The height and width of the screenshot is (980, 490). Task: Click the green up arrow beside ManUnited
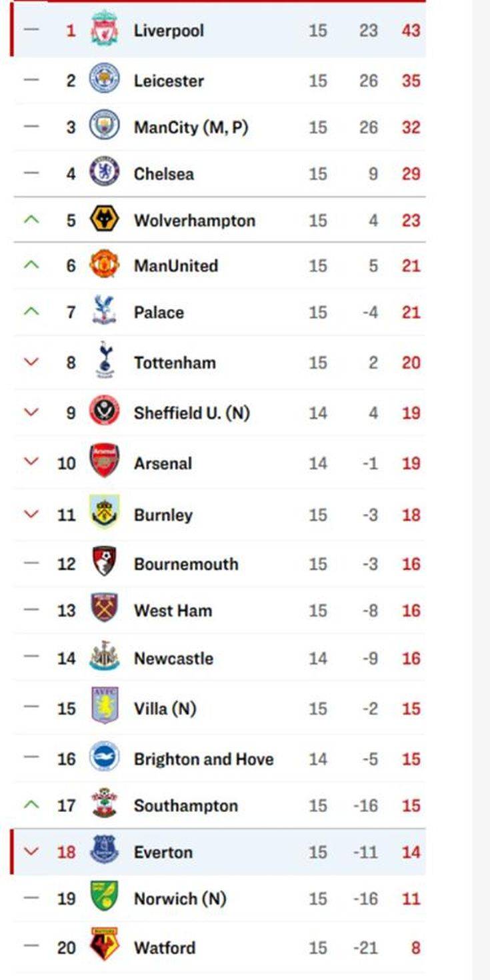pos(31,265)
